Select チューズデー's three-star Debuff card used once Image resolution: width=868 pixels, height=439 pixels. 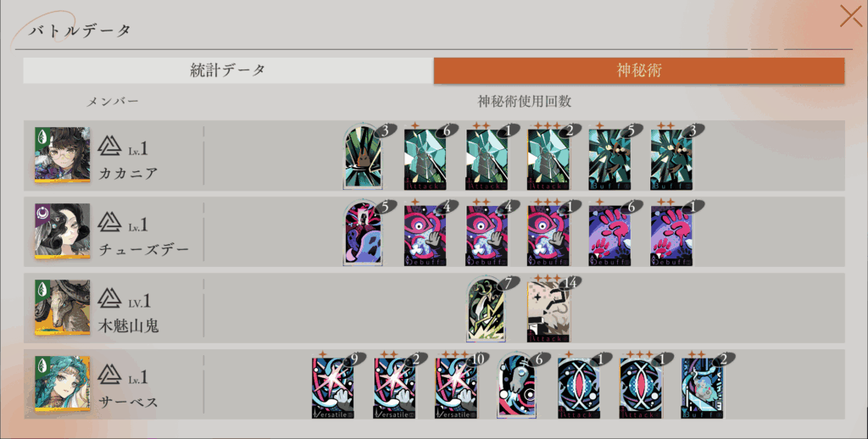[548, 236]
